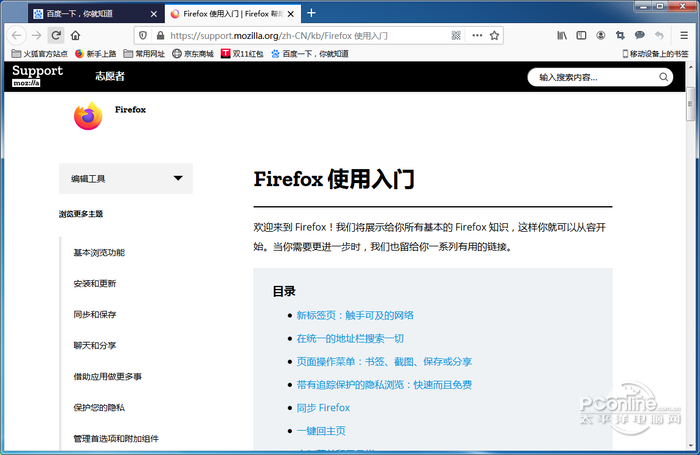The width and height of the screenshot is (700, 455).
Task: Bookmark this page with the star
Action: click(x=494, y=35)
